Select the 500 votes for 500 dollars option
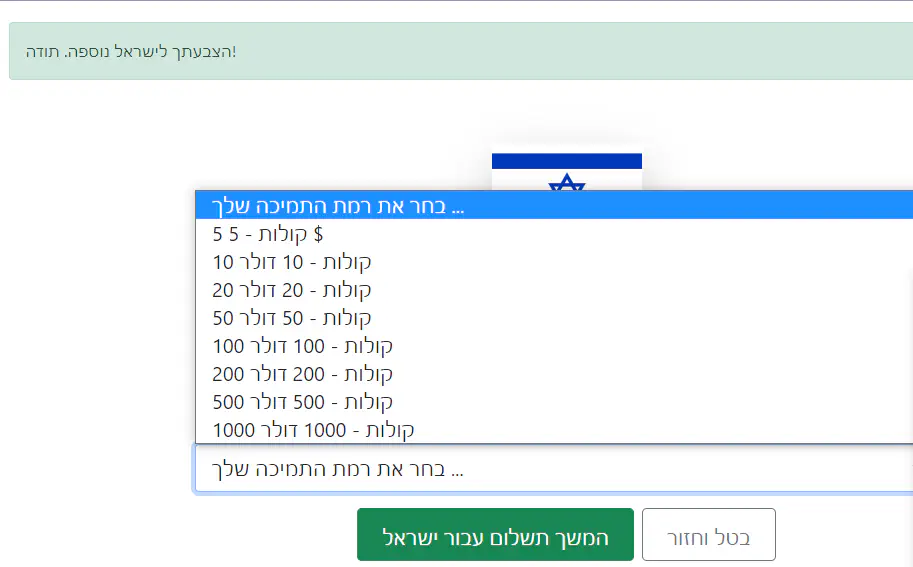This screenshot has width=913, height=567. (302, 402)
